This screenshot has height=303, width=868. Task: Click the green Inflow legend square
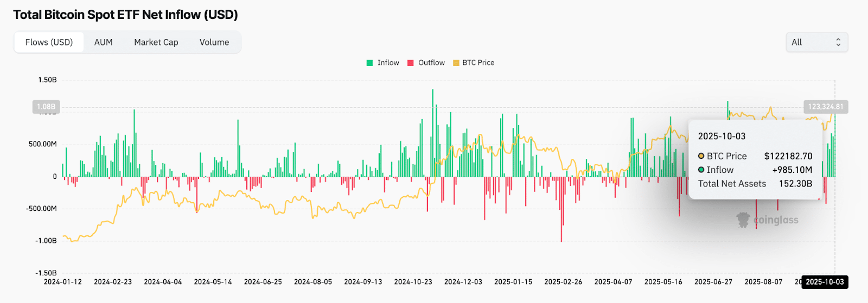[x=369, y=63]
